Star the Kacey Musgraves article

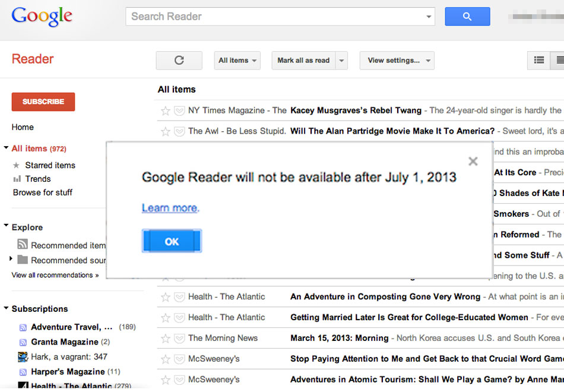point(166,110)
